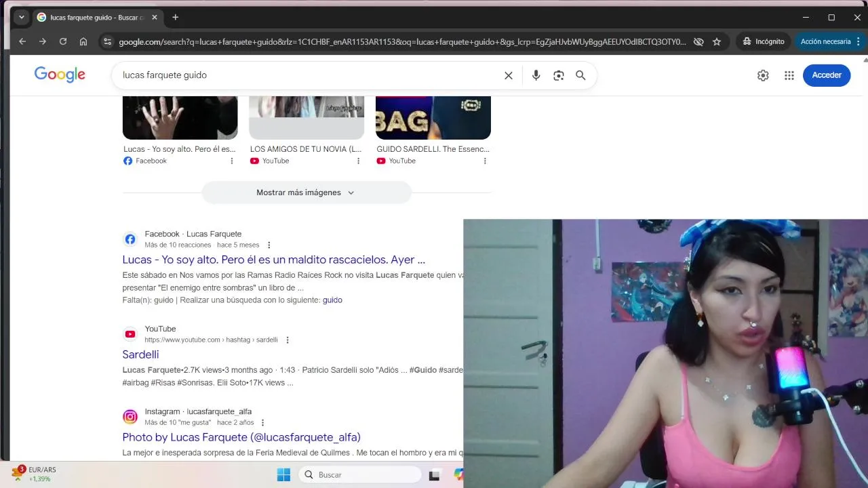Viewport: 868px width, 488px height.
Task: Click 'Instagram · lucasfarquete_alfa' source label
Action: pyautogui.click(x=198, y=411)
